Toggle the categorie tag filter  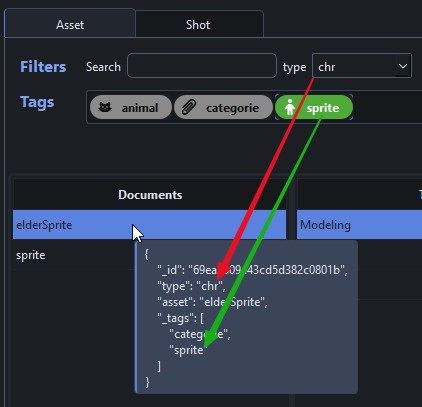[x=223, y=107]
